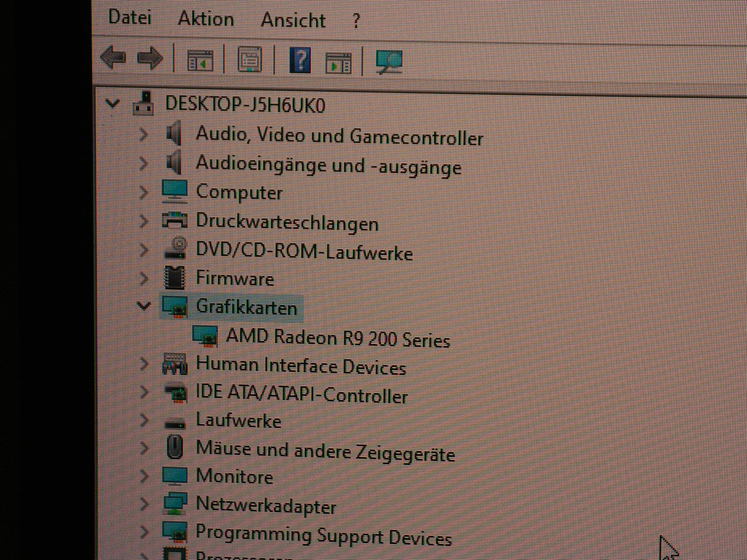Collapse the DESKTOP-J5H6UK0 root node
Image resolution: width=747 pixels, height=560 pixels.
(112, 104)
